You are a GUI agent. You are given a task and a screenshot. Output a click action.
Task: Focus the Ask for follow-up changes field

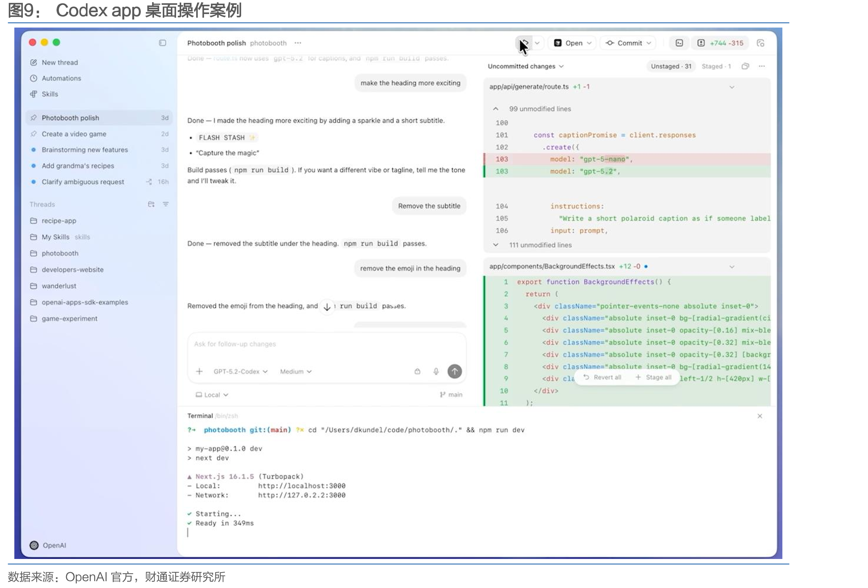point(326,344)
